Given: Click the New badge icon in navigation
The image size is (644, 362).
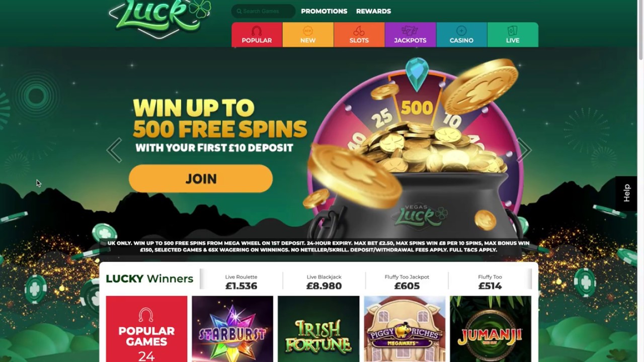Looking at the screenshot, I should click(308, 31).
